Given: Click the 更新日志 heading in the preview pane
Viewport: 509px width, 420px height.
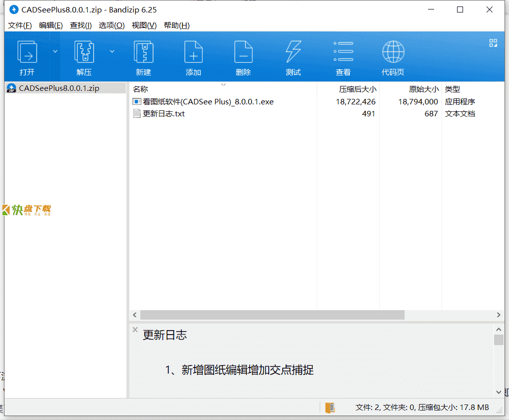Looking at the screenshot, I should pos(165,335).
